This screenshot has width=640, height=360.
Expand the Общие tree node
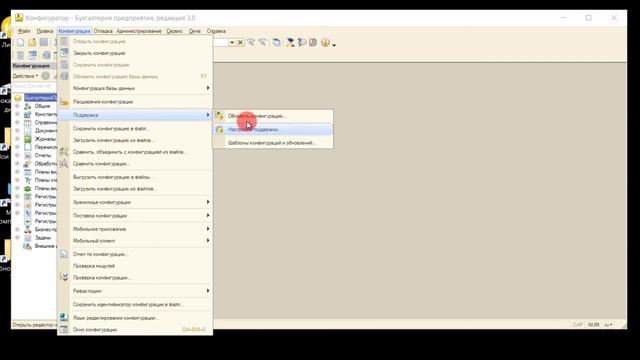(17, 106)
